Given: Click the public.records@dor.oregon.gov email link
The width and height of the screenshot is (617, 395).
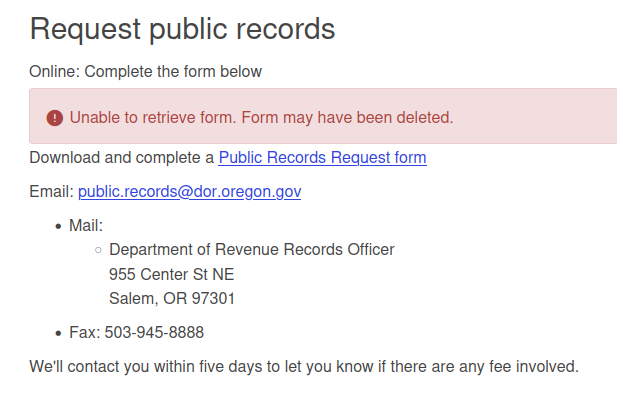Looking at the screenshot, I should (190, 192).
